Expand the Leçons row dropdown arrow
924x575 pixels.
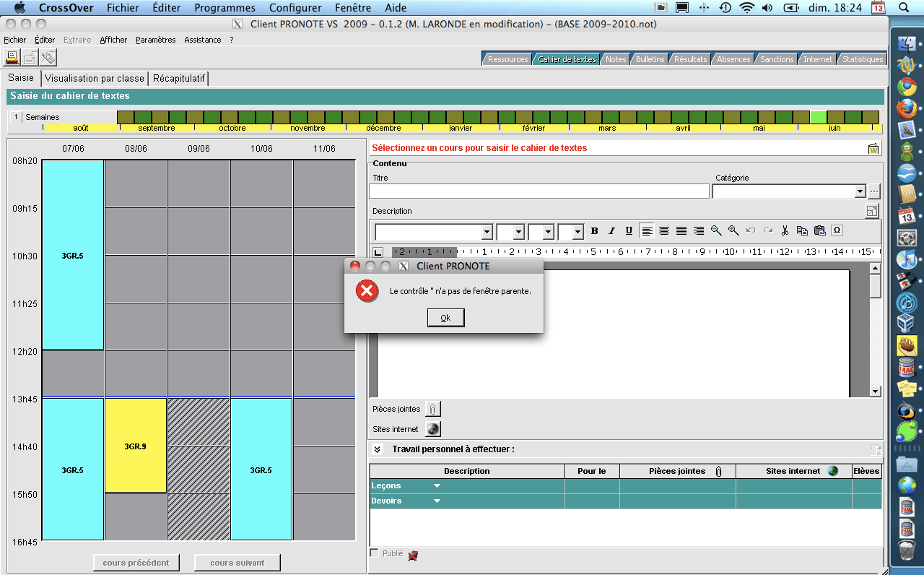point(437,486)
